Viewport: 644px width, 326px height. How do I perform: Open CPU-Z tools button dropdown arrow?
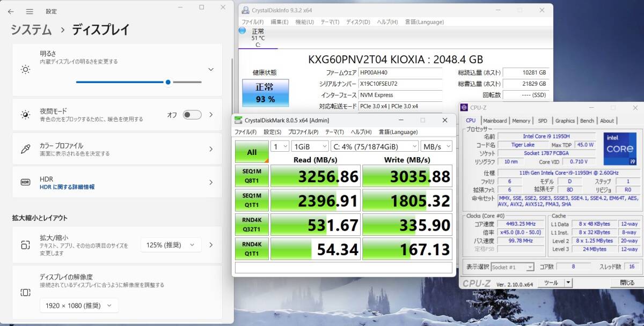[568, 283]
